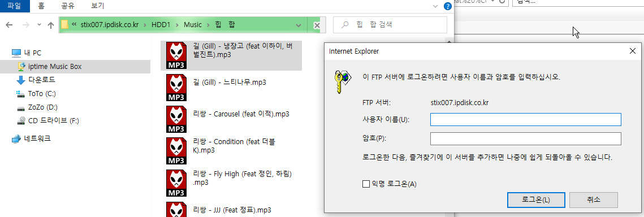
Task: Navigate to Music in address path
Action: tap(193, 25)
